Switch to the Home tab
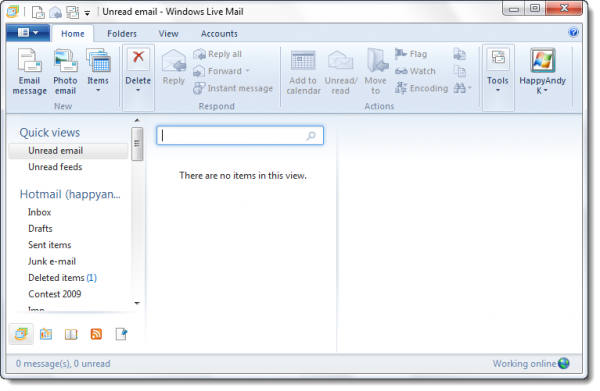The width and height of the screenshot is (600, 391). [73, 34]
